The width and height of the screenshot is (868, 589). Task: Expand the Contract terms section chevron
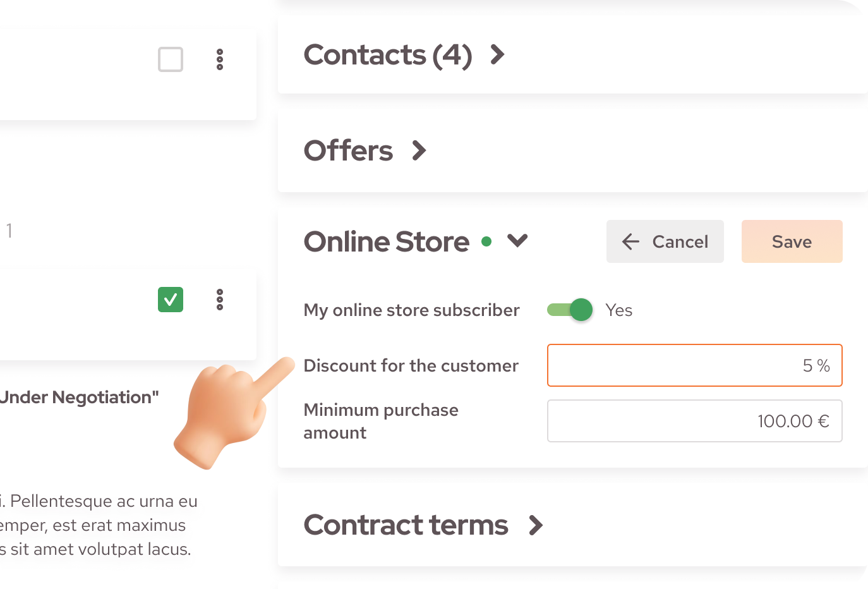pyautogui.click(x=536, y=525)
